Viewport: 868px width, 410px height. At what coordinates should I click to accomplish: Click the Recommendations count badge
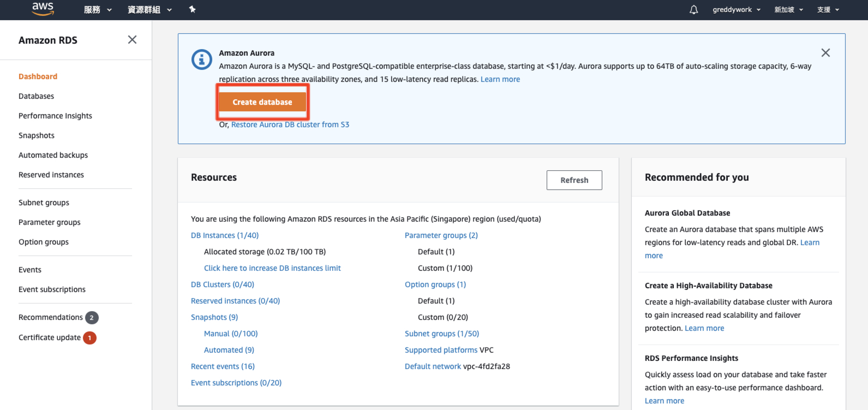[x=92, y=318]
